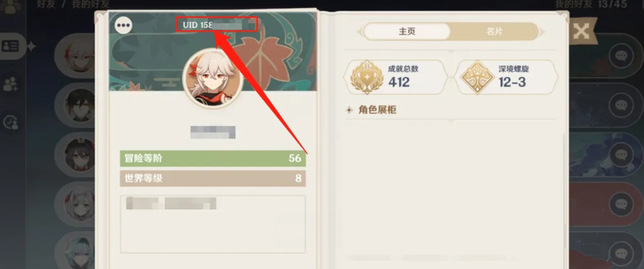Open the 成就总数 412 achievements badge
This screenshot has width=644, height=269.
(x=396, y=77)
